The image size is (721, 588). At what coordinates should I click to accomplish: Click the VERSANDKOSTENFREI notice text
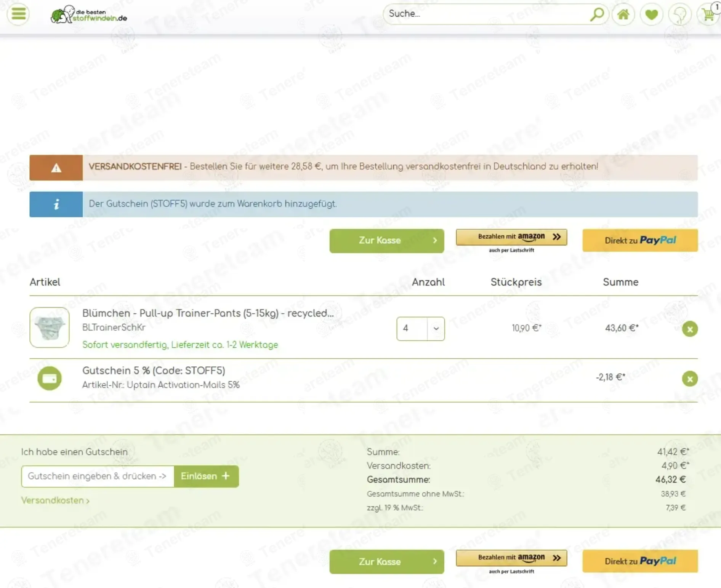(343, 166)
